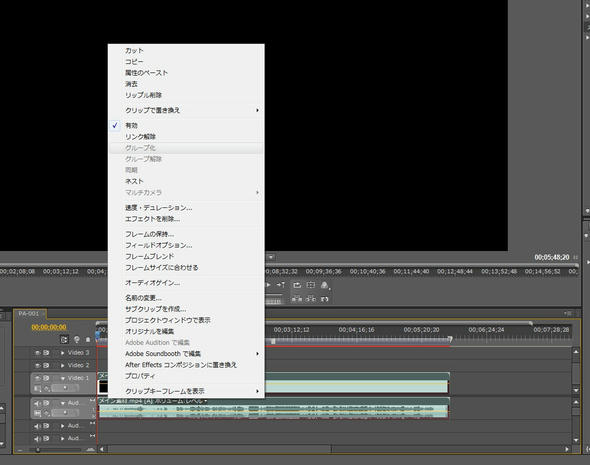
Task: Click the Output settings icon in monitor
Action: tap(325, 285)
